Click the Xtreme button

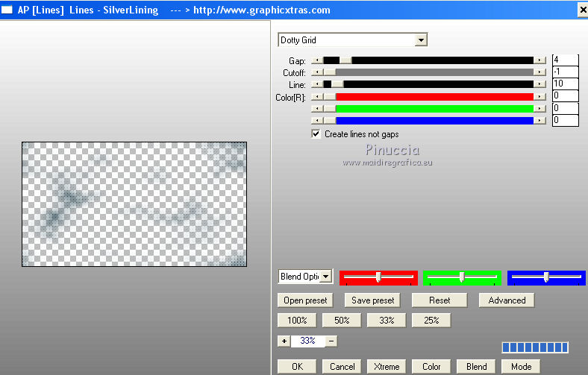point(387,367)
